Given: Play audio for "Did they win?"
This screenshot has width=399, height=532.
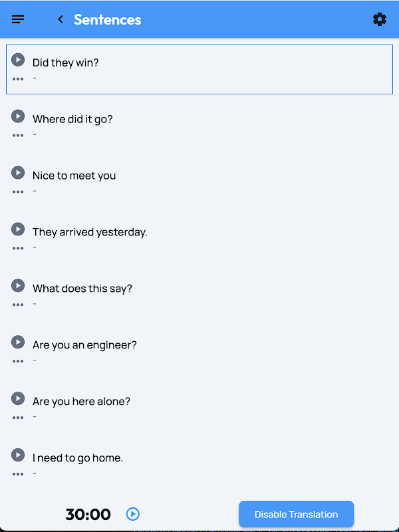Looking at the screenshot, I should coord(18,60).
